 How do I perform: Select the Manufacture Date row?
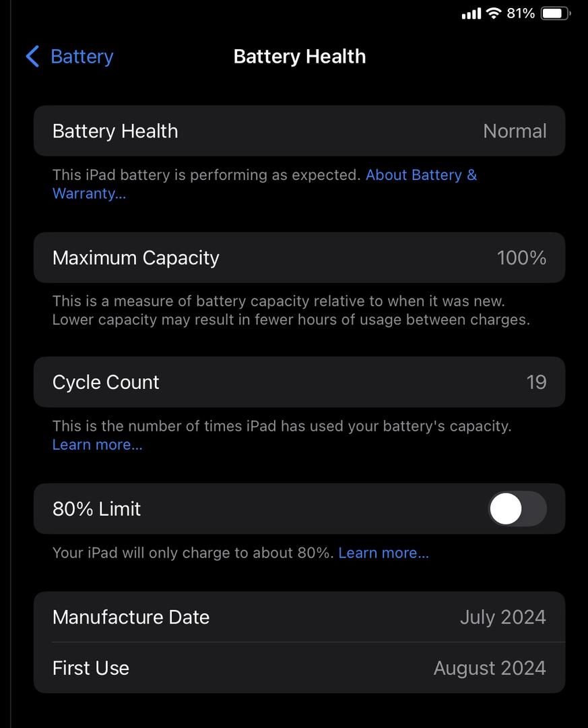coord(299,617)
